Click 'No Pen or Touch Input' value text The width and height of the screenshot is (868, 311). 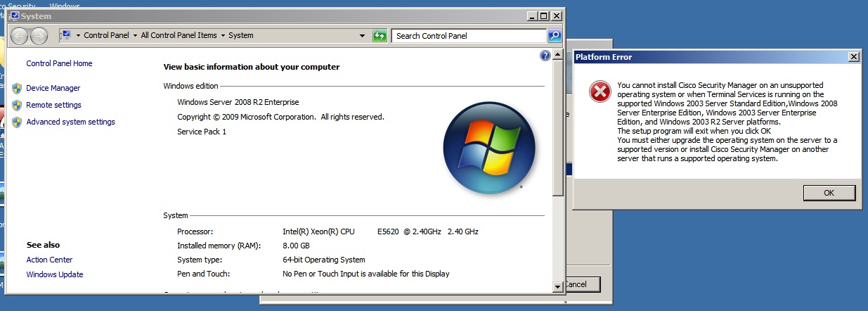[366, 274]
